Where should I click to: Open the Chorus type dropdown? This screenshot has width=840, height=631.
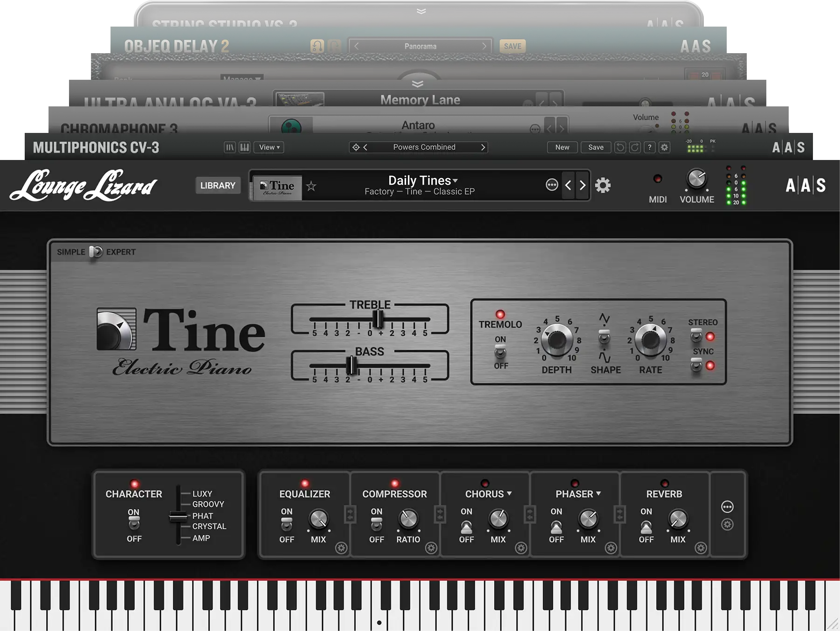click(x=509, y=494)
